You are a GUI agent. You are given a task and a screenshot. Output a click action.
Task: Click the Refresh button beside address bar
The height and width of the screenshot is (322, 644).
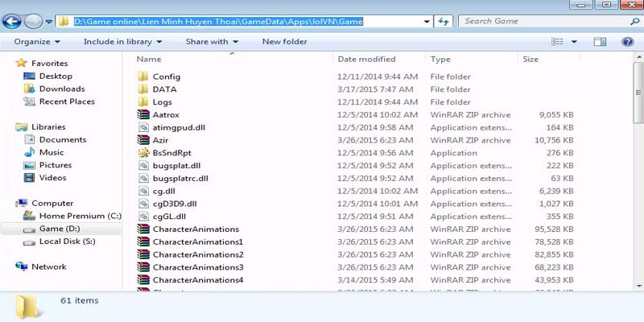click(444, 22)
